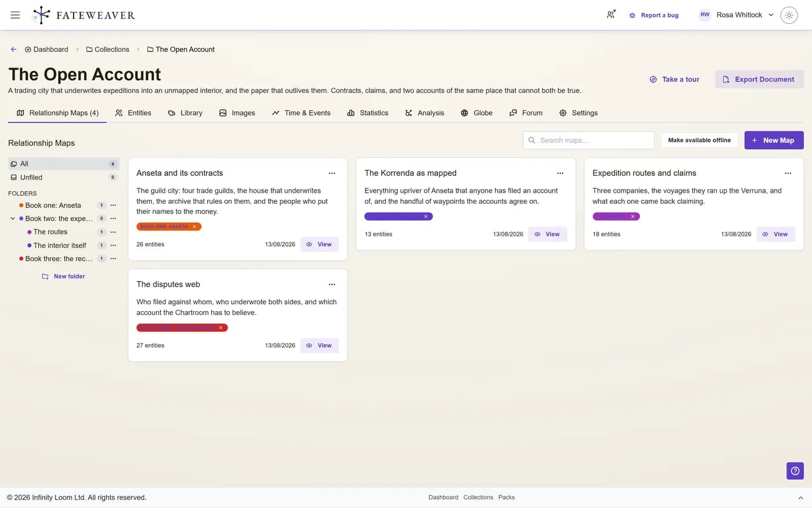Click the Export Document button
The image size is (812, 508).
pyautogui.click(x=759, y=80)
